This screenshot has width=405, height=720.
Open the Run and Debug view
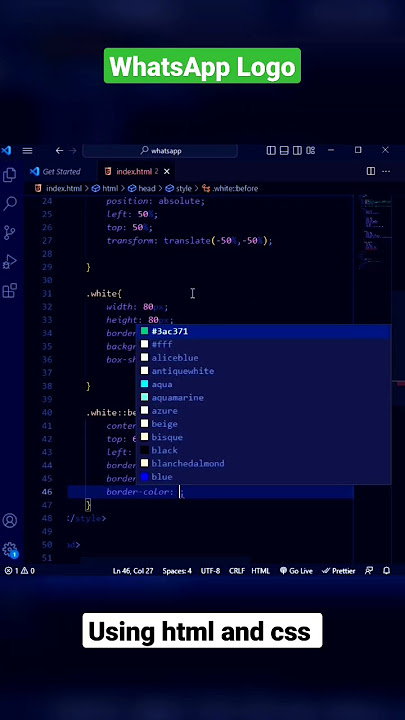pos(9,262)
